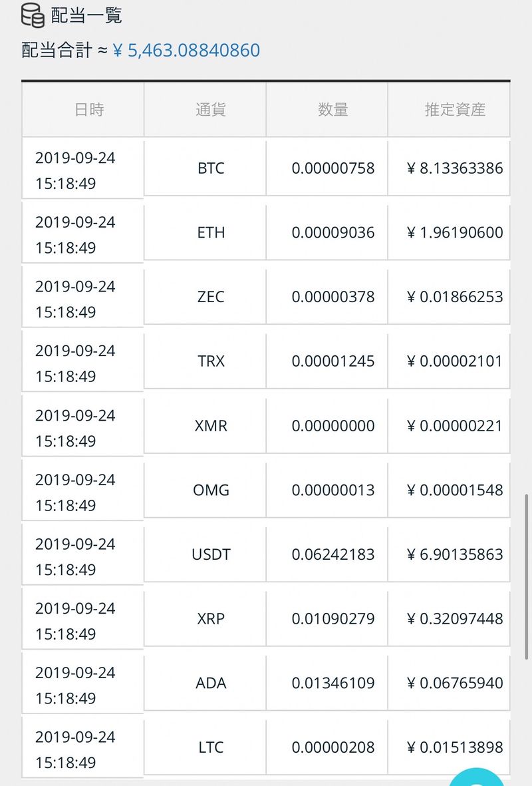Click the BTC estimated value ¥ 8.13363386
This screenshot has width=532, height=786.
click(455, 168)
